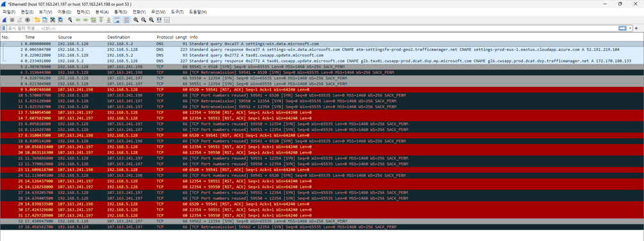Toggle auto-scroll during live capture
The image size is (644, 241).
pos(117,20)
